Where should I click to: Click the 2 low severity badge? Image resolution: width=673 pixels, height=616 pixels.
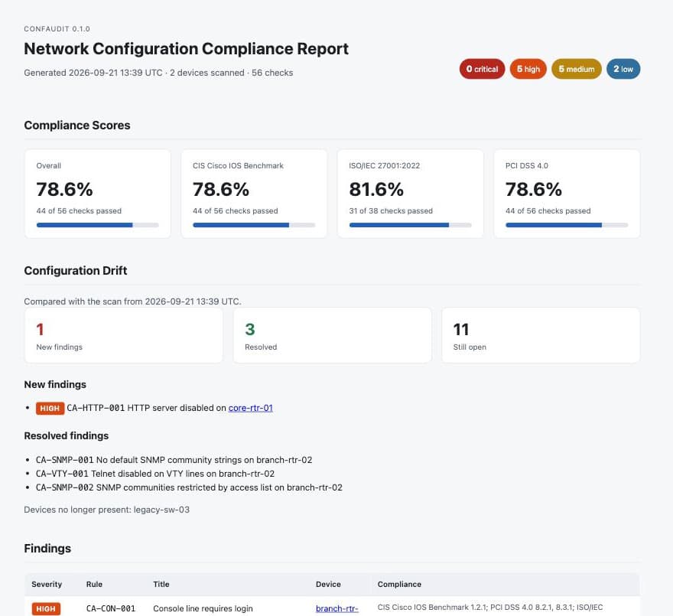pyautogui.click(x=623, y=69)
